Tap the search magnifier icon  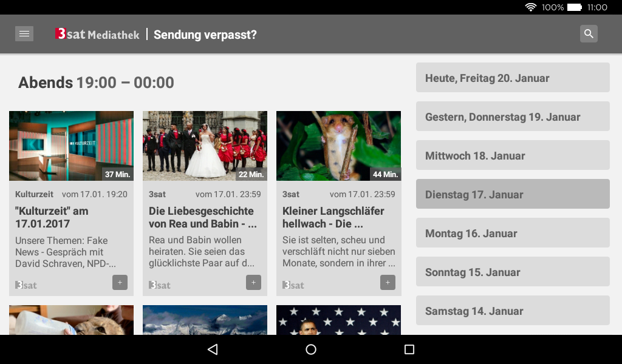pyautogui.click(x=588, y=34)
